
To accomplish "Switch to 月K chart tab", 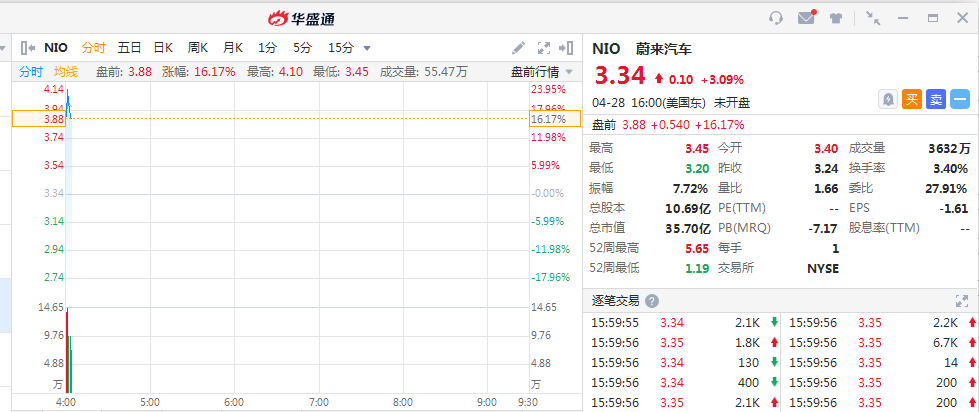I will [x=233, y=48].
